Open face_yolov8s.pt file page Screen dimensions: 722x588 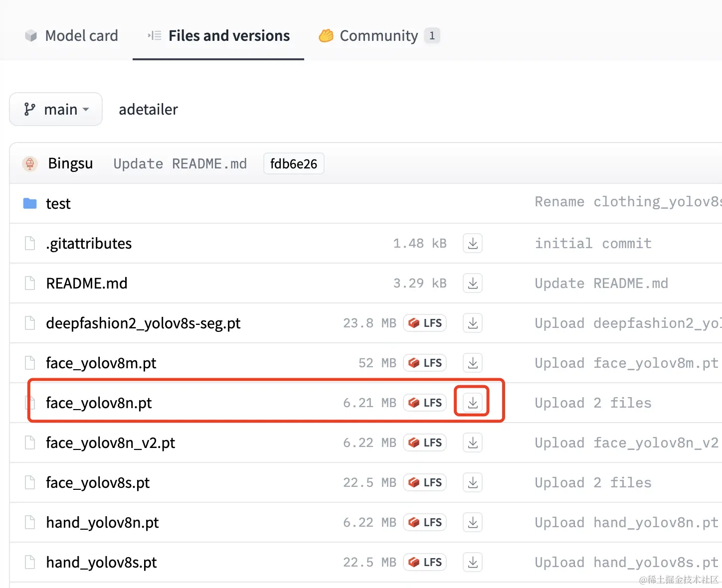98,482
